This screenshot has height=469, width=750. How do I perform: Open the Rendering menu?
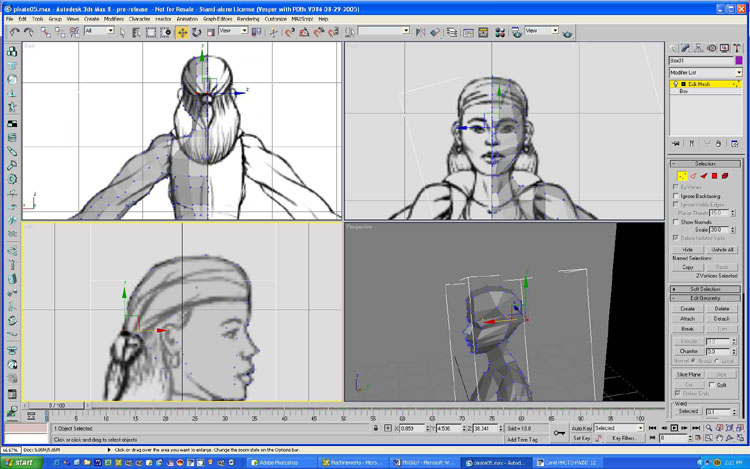click(248, 18)
